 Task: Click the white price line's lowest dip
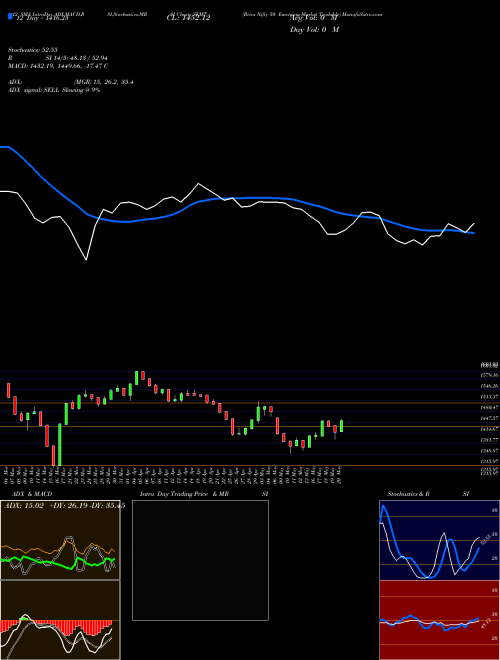click(x=86, y=260)
